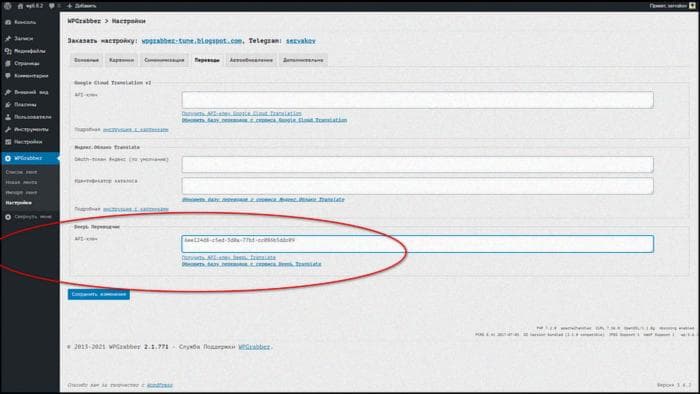This screenshot has width=700, height=394.
Task: Open Плагины icon in sidebar
Action: (x=8, y=104)
